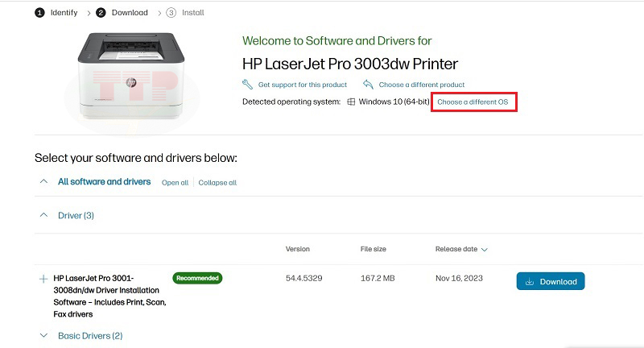Click Choose a different OS link
The image size is (644, 348).
click(473, 101)
